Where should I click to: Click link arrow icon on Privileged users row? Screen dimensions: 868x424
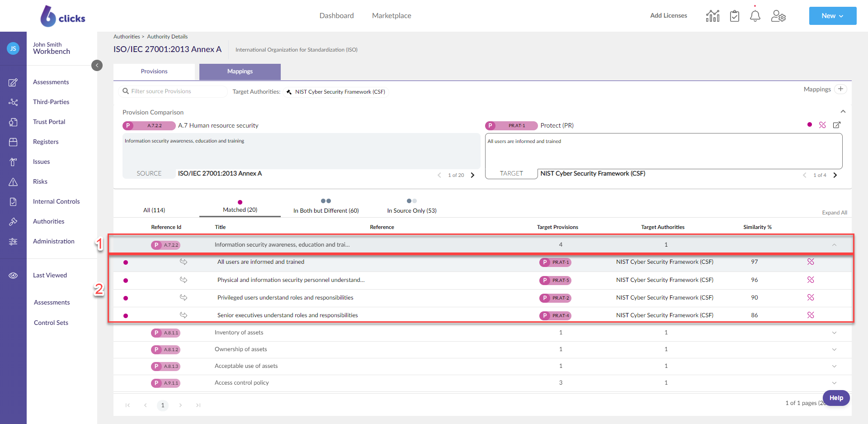pos(184,297)
